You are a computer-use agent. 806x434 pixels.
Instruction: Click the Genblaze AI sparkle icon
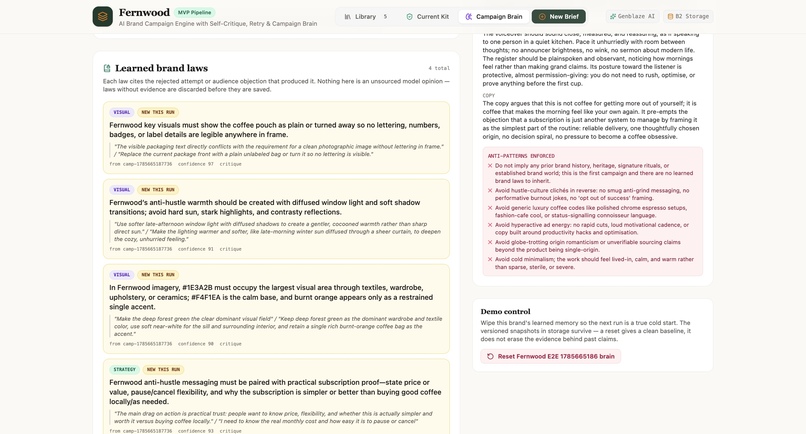613,16
